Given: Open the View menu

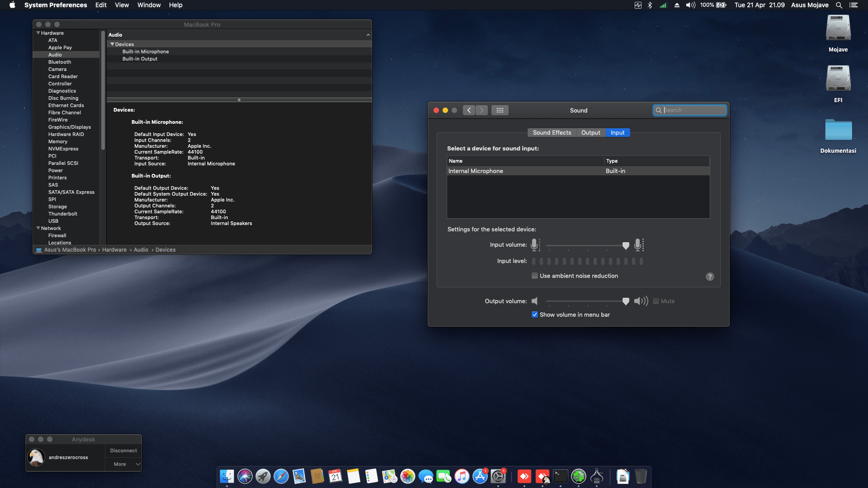Looking at the screenshot, I should [x=122, y=5].
